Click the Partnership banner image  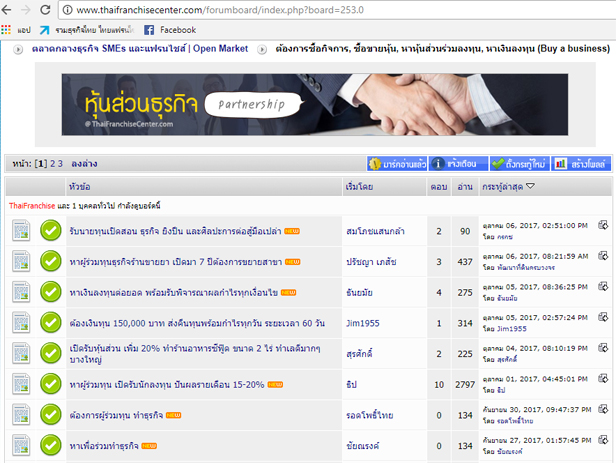click(315, 104)
